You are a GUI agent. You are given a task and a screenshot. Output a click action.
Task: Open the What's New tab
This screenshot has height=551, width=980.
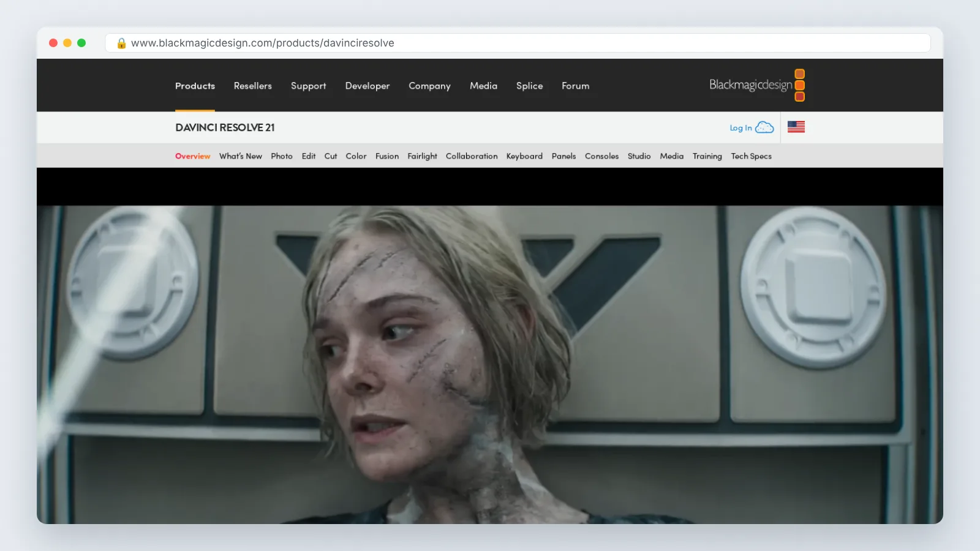[x=241, y=156]
